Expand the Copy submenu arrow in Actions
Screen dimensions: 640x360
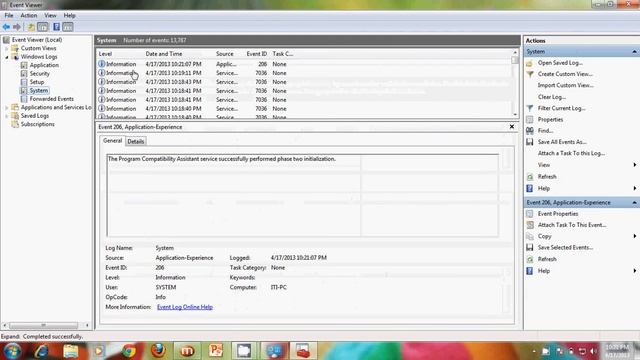tap(634, 236)
